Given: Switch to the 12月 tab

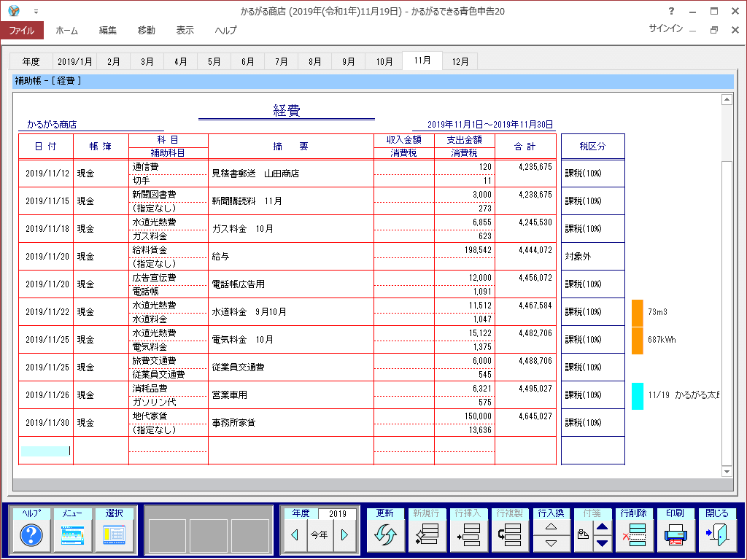Looking at the screenshot, I should click(460, 61).
